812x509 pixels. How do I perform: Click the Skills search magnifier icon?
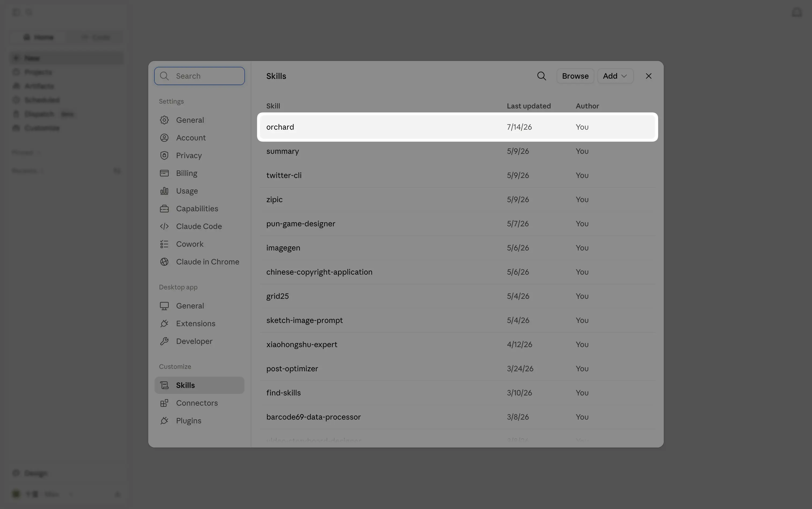541,76
